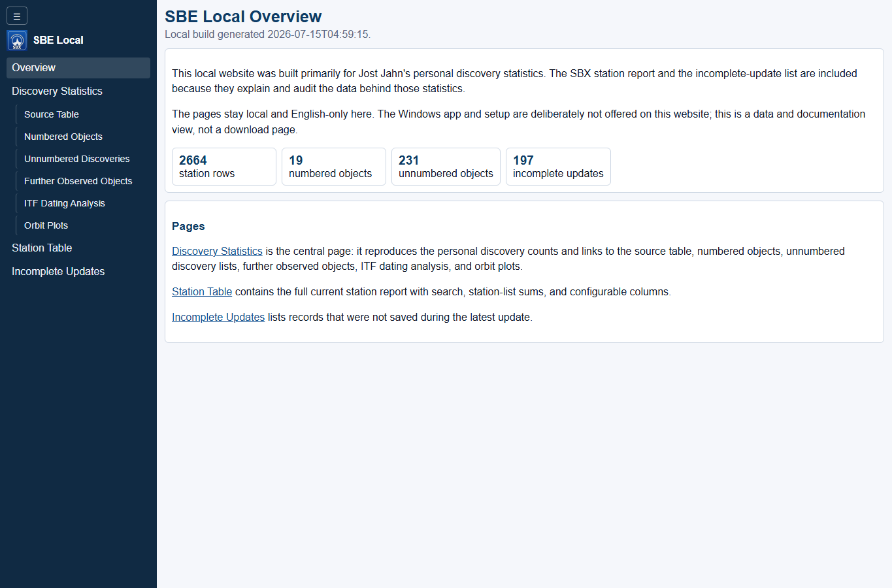
Task: Click the Pages section heading
Action: point(188,227)
